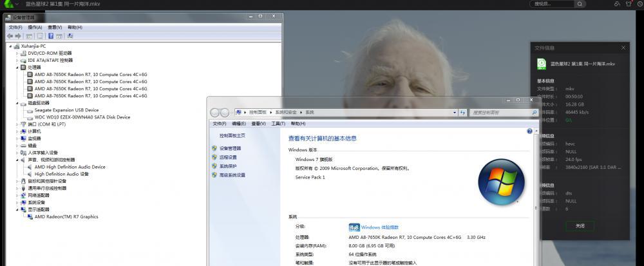The image size is (644, 266).
Task: Click the 4.8 experience index badge
Action: tap(354, 227)
